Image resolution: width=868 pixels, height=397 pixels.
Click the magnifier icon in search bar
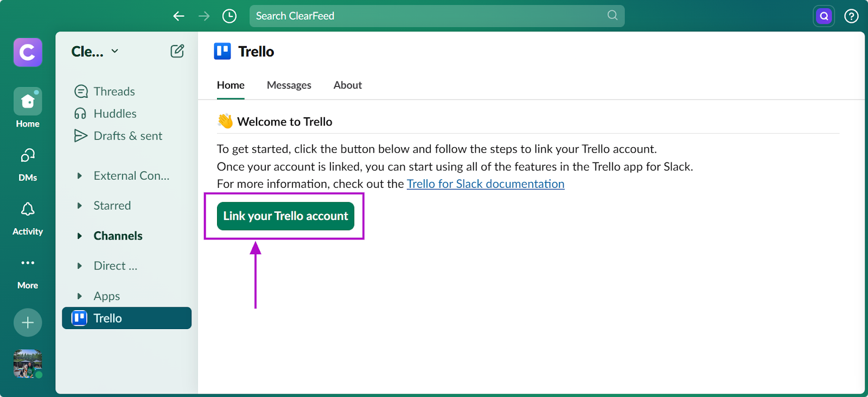pyautogui.click(x=612, y=15)
